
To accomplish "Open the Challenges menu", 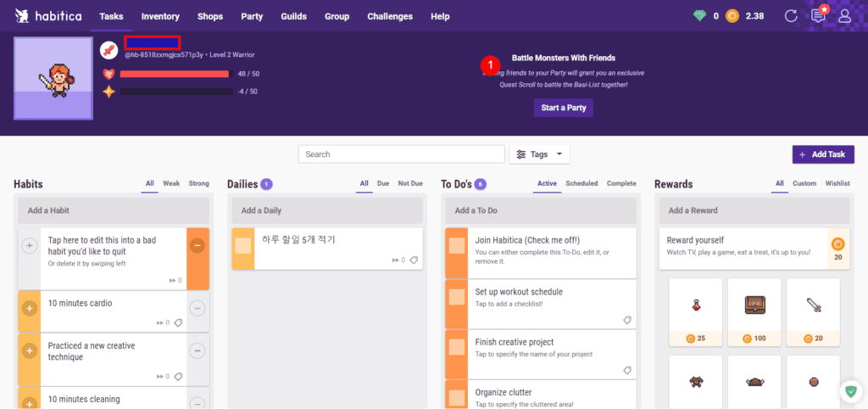I will click(x=390, y=16).
